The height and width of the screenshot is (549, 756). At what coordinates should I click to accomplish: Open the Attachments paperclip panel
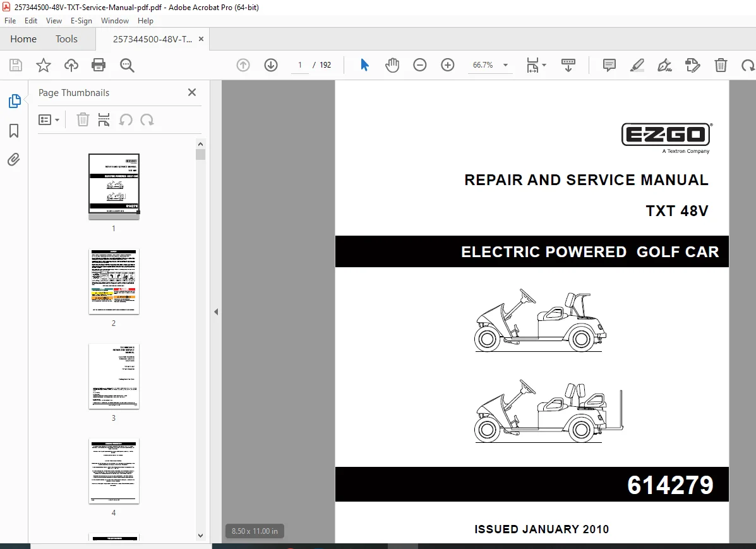pos(14,160)
